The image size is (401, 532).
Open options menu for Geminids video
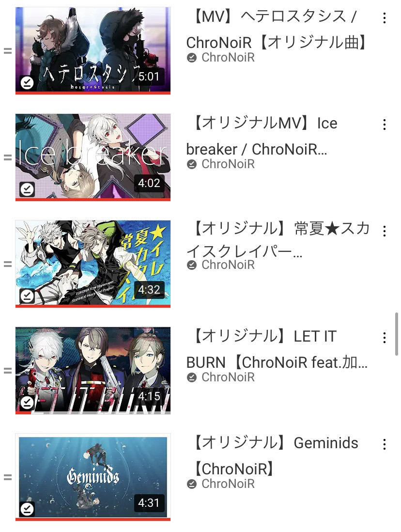coord(384,444)
